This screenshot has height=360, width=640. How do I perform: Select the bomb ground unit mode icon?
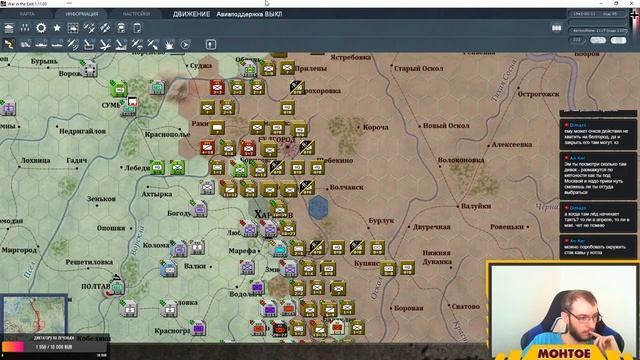point(89,44)
